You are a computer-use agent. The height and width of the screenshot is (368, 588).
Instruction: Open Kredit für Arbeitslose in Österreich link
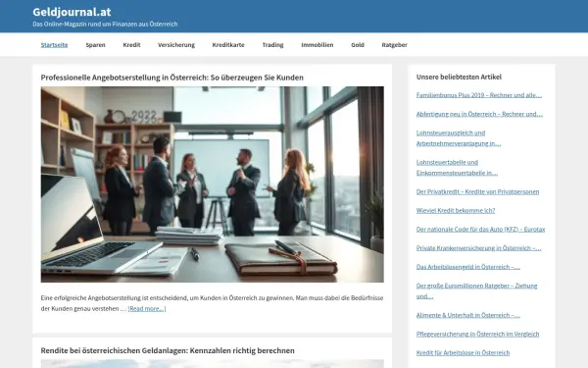463,352
